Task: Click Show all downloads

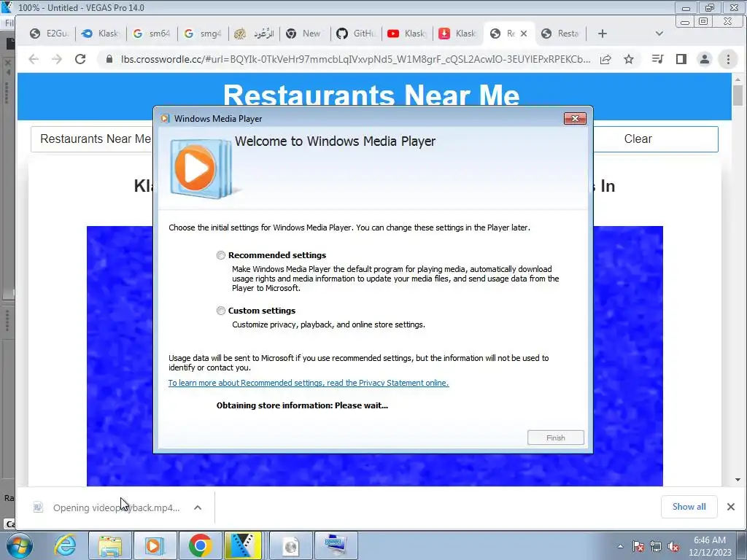Action: (x=689, y=507)
